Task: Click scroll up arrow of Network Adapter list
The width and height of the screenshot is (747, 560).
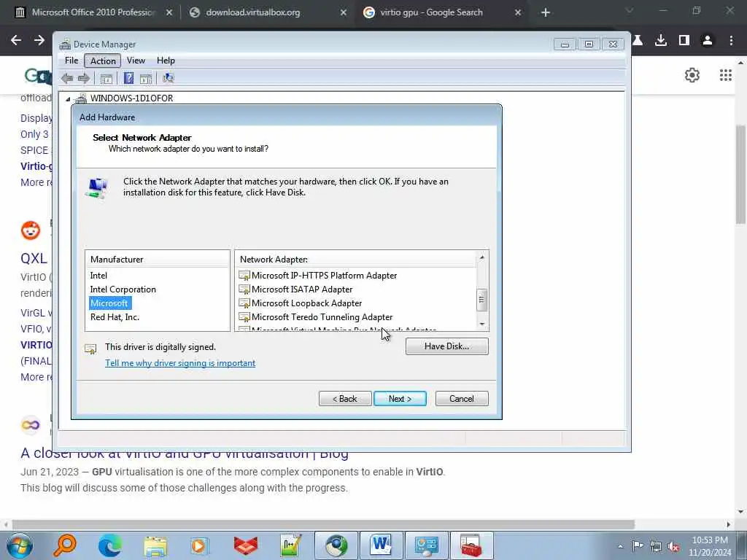Action: pyautogui.click(x=482, y=257)
